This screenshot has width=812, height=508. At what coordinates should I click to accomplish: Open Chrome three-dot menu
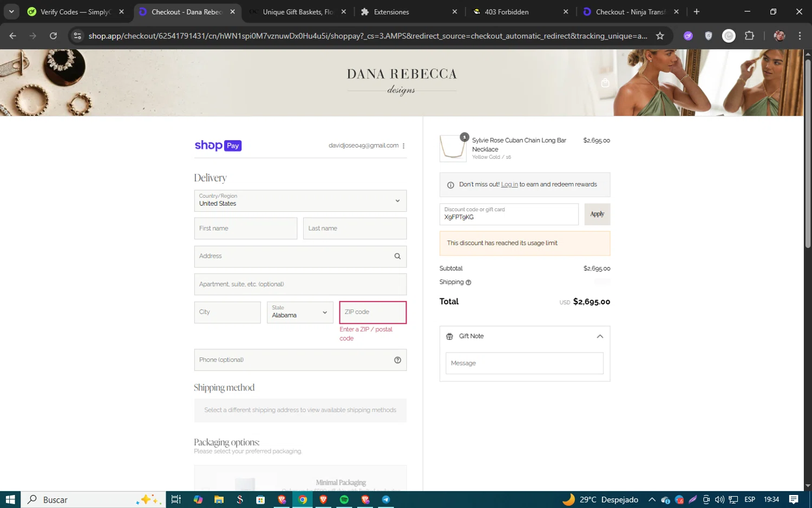coord(800,36)
